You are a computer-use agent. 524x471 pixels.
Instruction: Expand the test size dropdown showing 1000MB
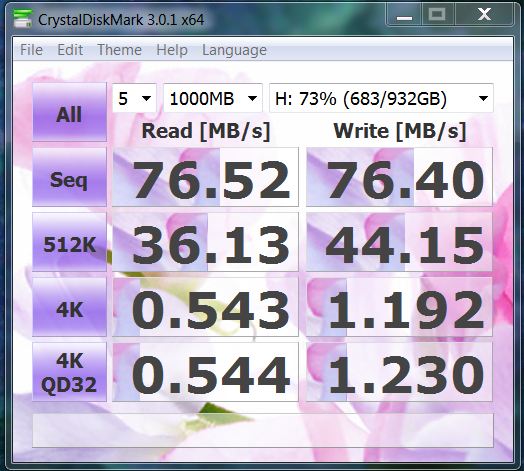pos(213,98)
